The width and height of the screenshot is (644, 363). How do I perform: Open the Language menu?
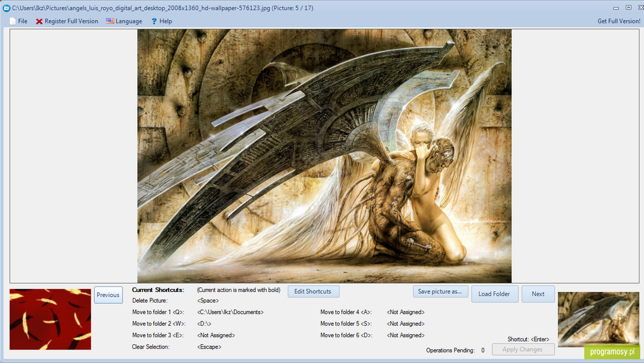tap(128, 21)
